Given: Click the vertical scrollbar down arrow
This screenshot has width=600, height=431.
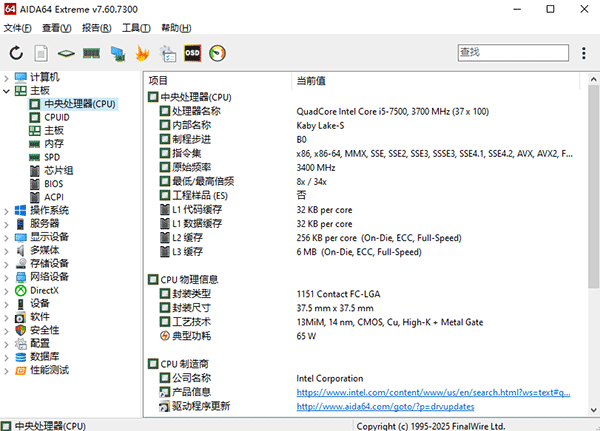Looking at the screenshot, I should pos(593,410).
